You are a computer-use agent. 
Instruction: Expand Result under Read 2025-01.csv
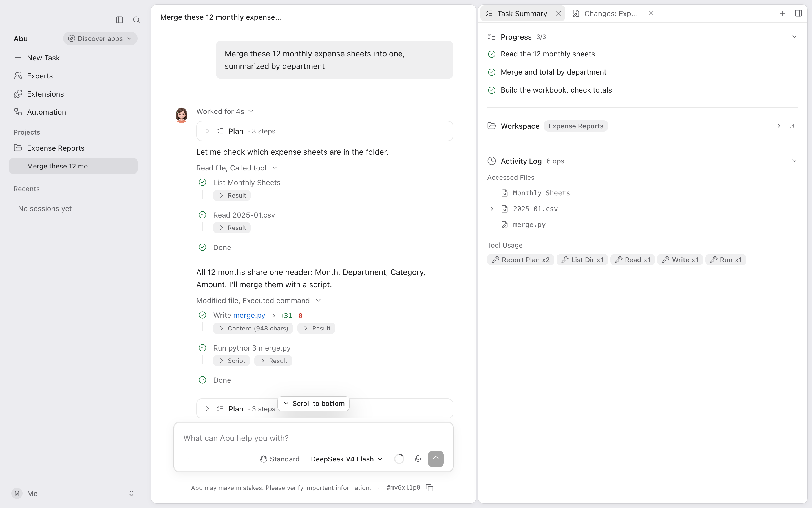tap(232, 228)
